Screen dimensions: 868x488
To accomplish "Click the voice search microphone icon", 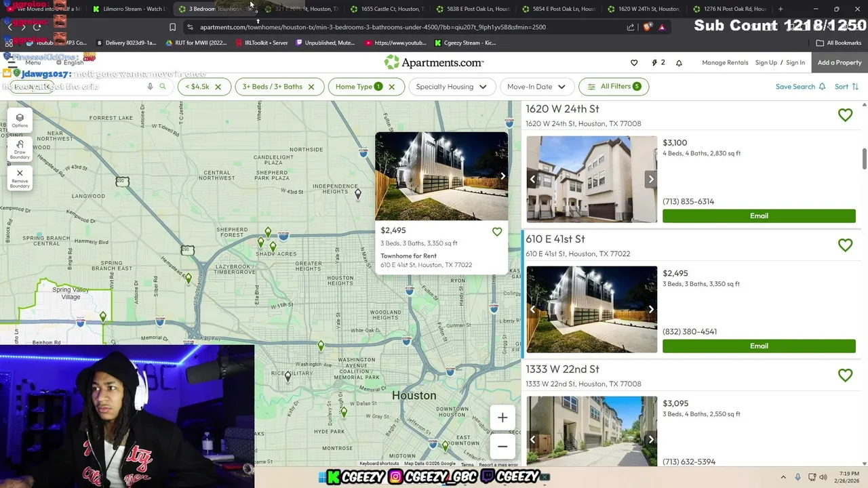I will [150, 87].
